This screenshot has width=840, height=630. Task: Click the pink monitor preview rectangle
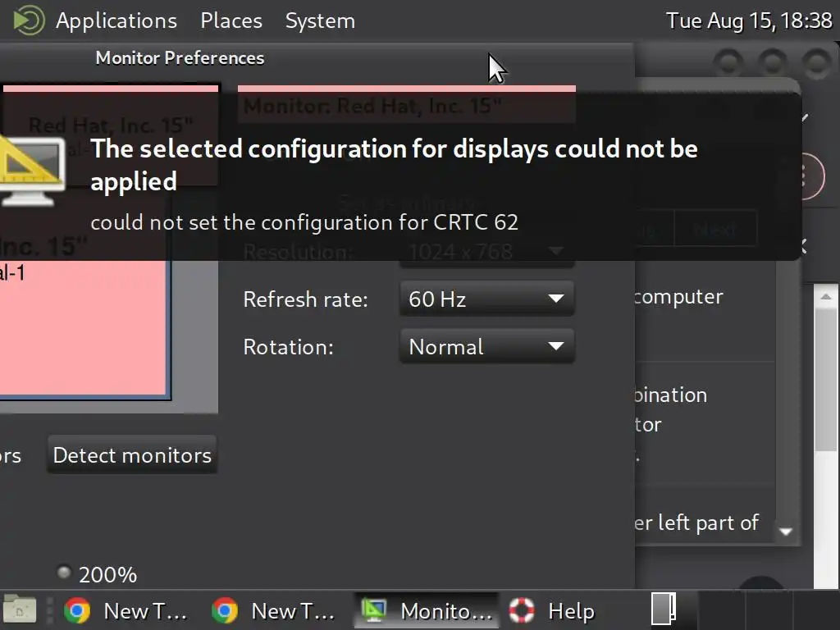(x=83, y=328)
